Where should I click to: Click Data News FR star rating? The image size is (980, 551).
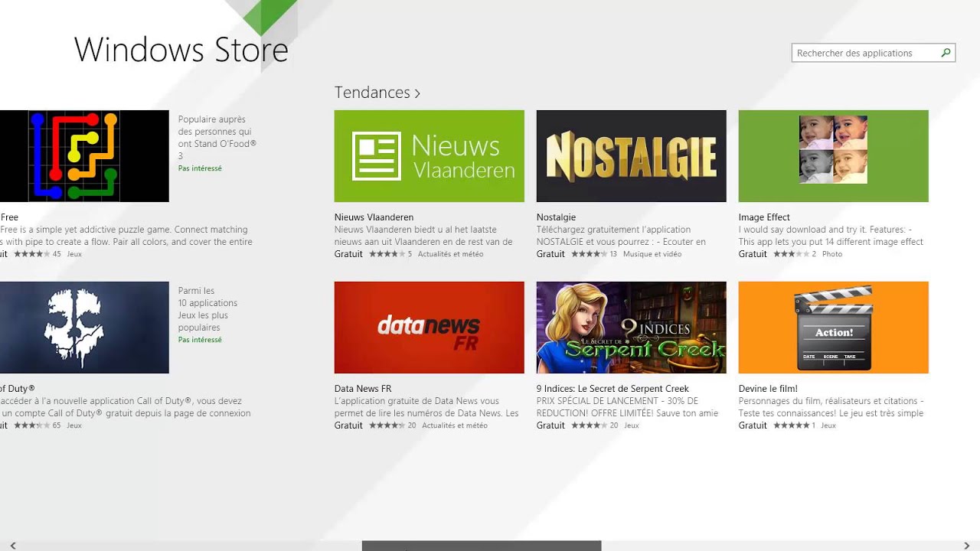tap(387, 425)
